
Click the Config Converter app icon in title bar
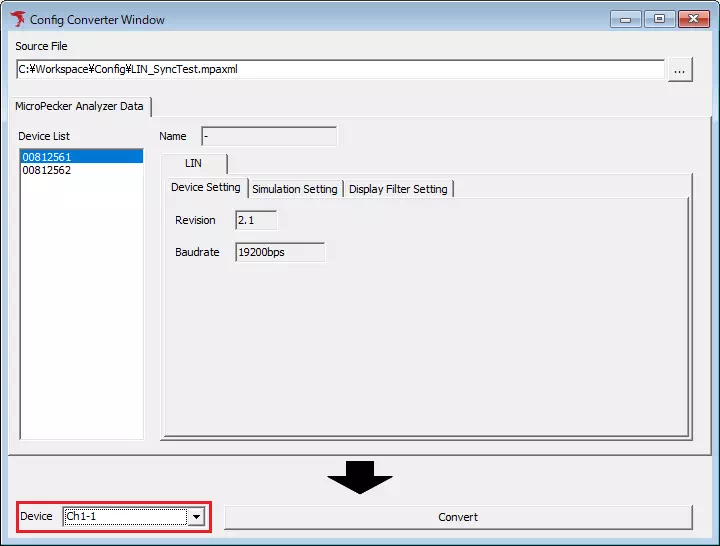coord(18,19)
